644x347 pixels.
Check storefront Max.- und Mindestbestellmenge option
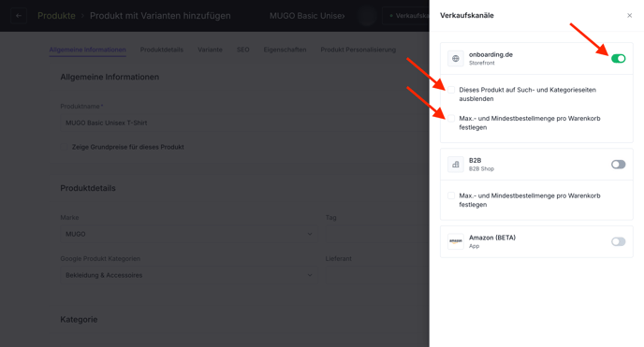click(451, 119)
